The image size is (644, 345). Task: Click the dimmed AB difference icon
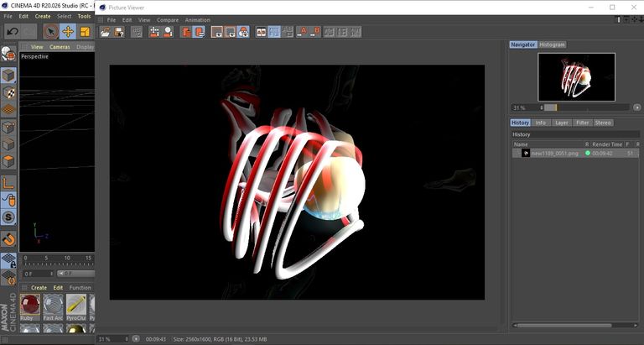pyautogui.click(x=288, y=32)
